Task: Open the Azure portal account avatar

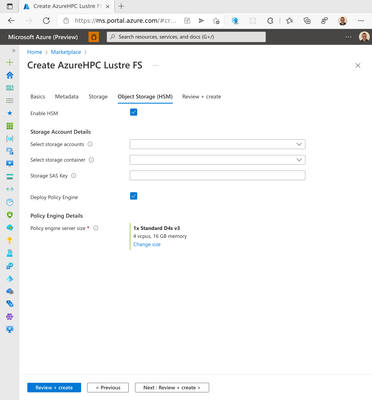Action: coord(364,37)
